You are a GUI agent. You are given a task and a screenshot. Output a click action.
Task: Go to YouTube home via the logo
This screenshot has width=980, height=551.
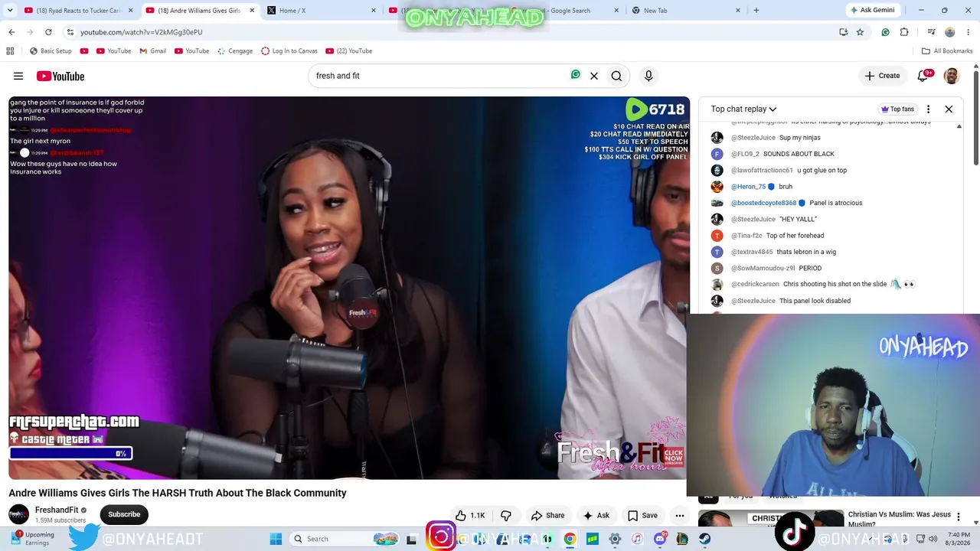60,76
